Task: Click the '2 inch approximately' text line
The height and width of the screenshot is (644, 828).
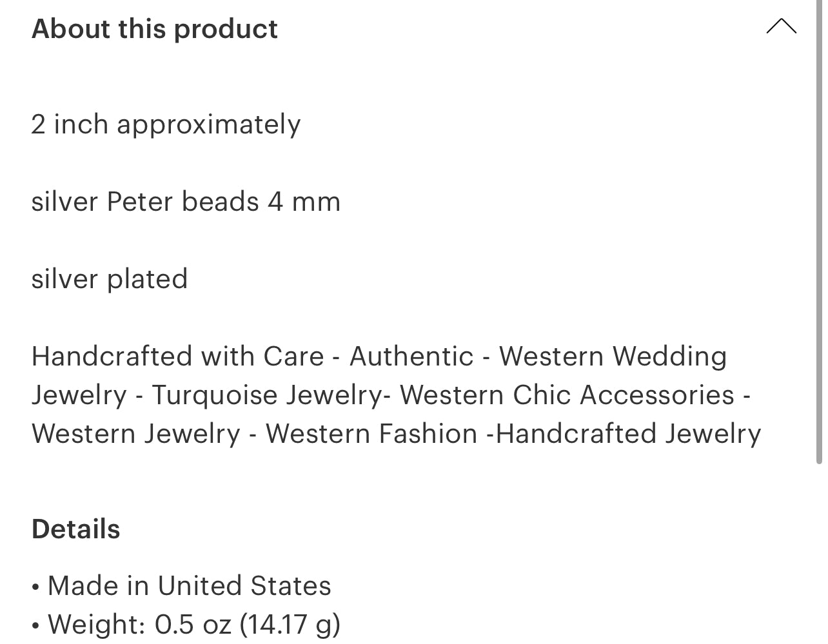Action: click(x=166, y=124)
